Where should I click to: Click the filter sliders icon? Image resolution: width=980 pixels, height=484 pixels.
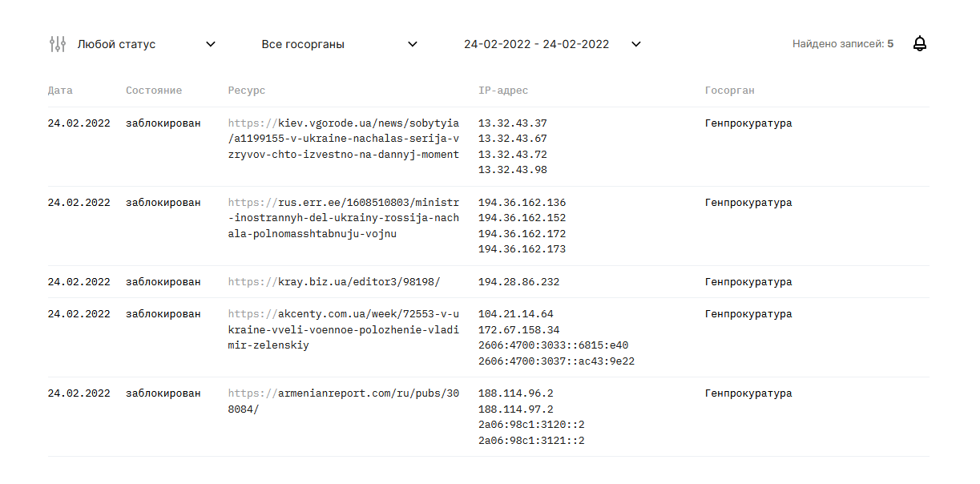[x=57, y=44]
